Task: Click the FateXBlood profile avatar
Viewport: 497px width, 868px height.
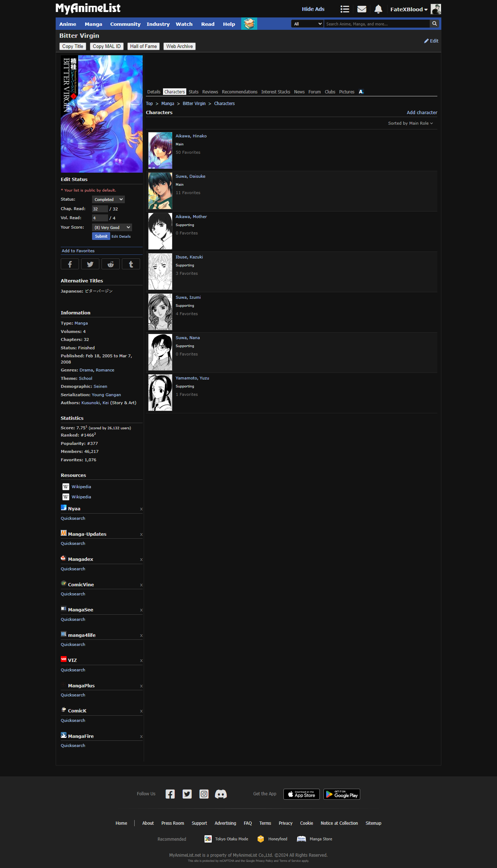Action: pos(436,9)
